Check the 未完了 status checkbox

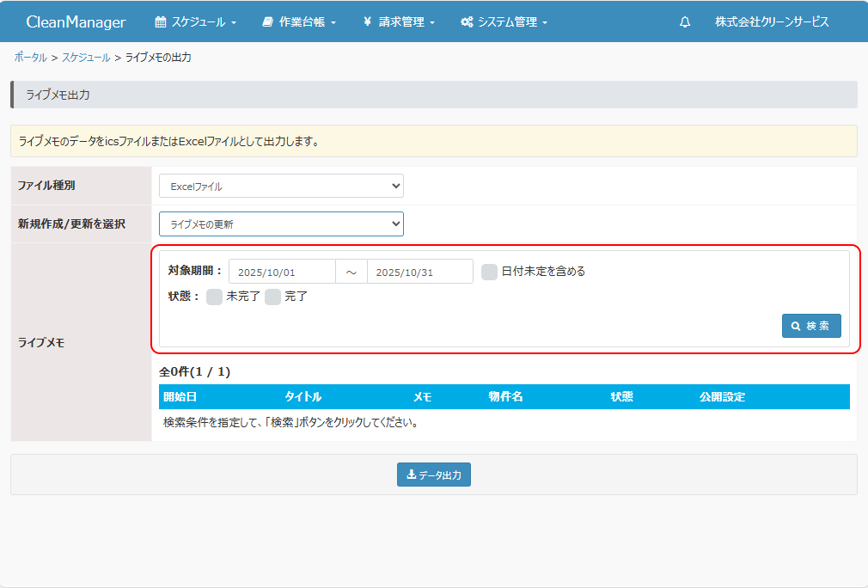pyautogui.click(x=214, y=297)
